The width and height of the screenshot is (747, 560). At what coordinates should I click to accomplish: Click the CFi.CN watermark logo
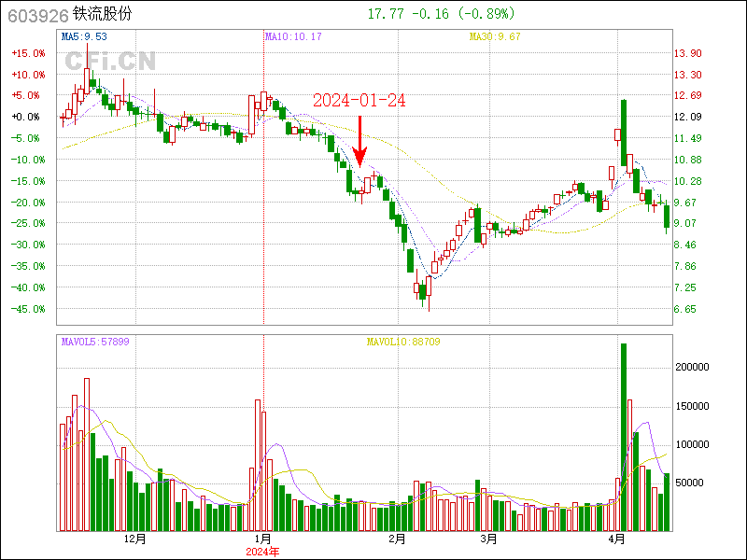tap(110, 62)
